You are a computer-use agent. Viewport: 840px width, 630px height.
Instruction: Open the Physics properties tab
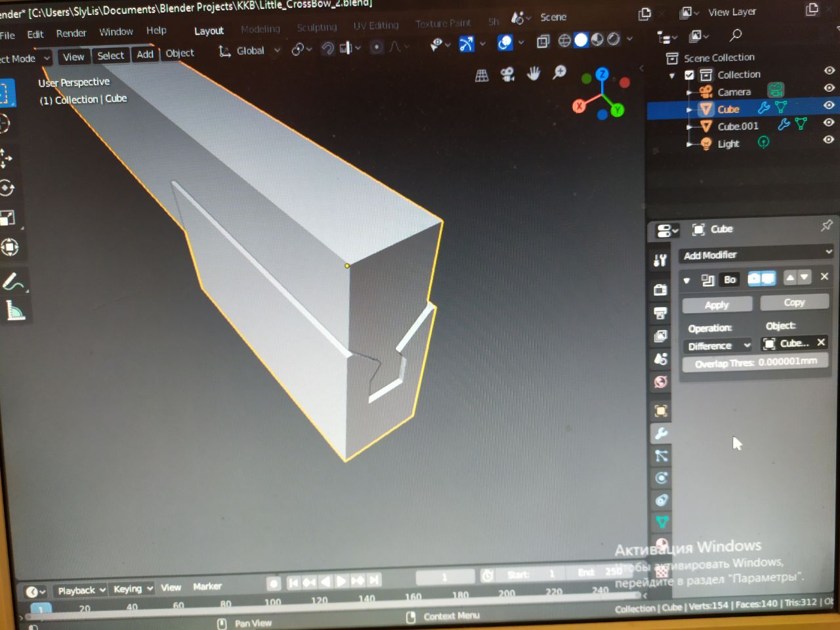click(x=661, y=478)
